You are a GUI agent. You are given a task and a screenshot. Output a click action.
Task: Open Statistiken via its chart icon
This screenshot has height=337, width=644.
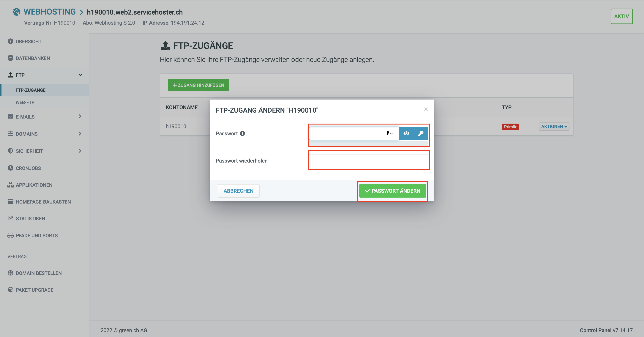pos(10,218)
